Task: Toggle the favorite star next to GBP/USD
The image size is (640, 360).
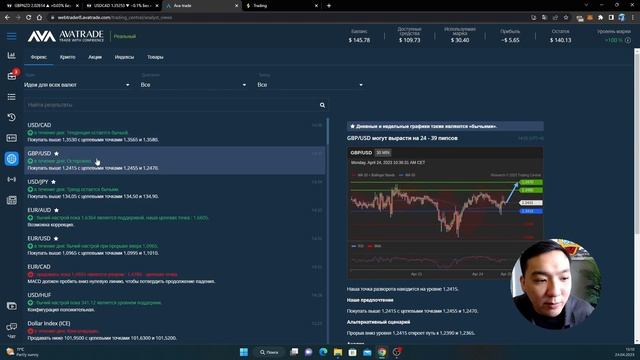Action: [56, 153]
